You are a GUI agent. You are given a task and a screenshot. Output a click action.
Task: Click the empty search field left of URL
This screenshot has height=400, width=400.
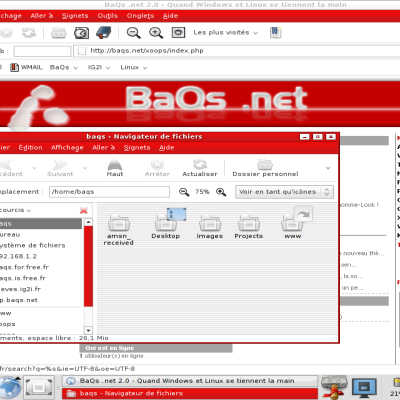42,51
